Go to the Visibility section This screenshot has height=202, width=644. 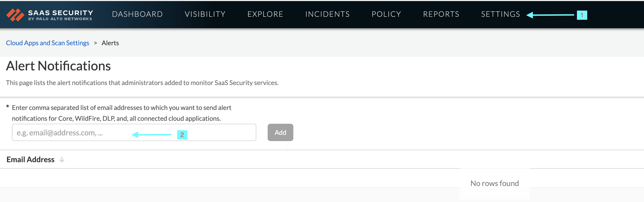point(205,14)
